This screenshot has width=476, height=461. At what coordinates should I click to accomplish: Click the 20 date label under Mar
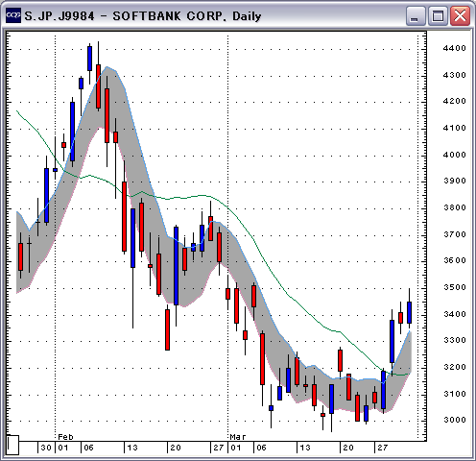point(348,448)
